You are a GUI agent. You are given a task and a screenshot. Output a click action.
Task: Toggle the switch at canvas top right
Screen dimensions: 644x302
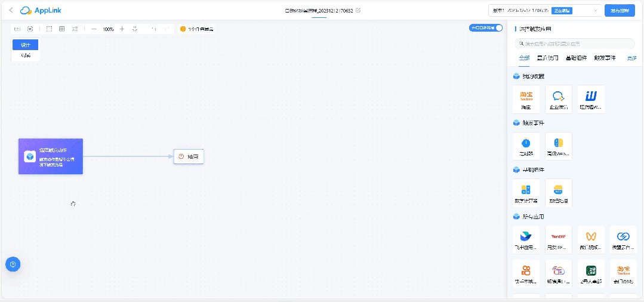pyautogui.click(x=498, y=28)
